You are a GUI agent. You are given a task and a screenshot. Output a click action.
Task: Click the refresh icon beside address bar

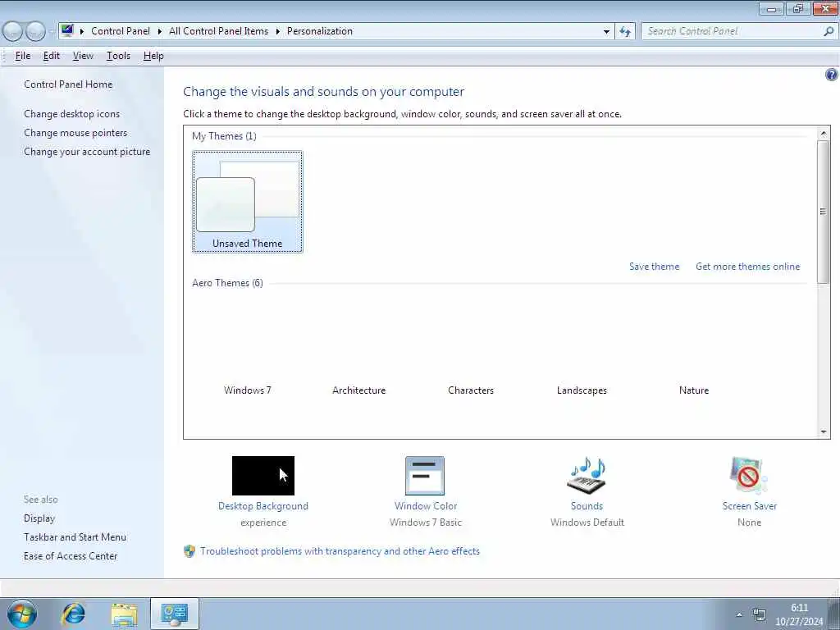[x=624, y=32]
